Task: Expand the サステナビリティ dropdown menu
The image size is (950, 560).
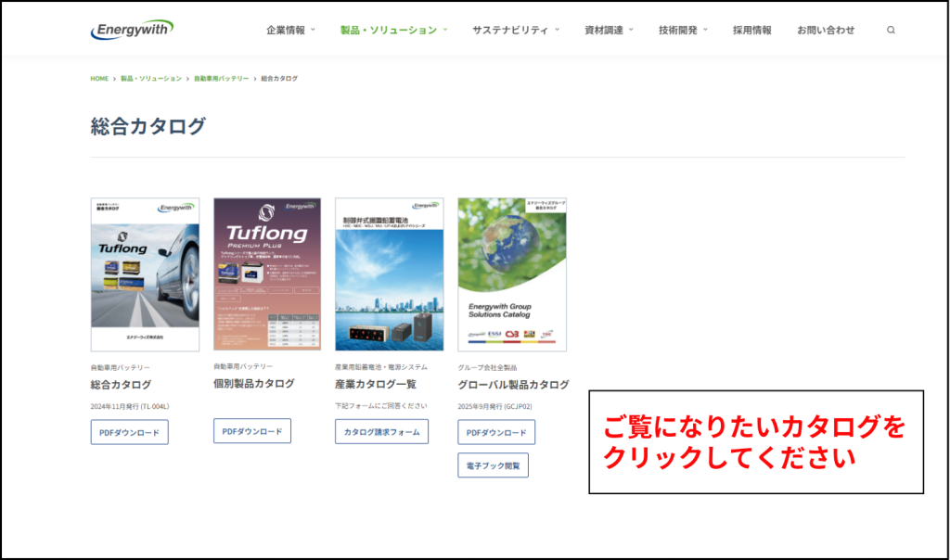Action: [516, 30]
